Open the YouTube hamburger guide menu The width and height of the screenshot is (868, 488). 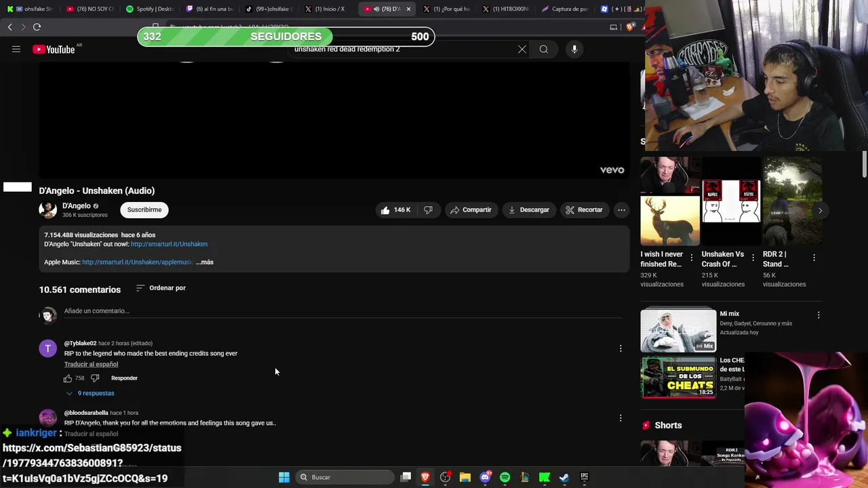point(16,49)
